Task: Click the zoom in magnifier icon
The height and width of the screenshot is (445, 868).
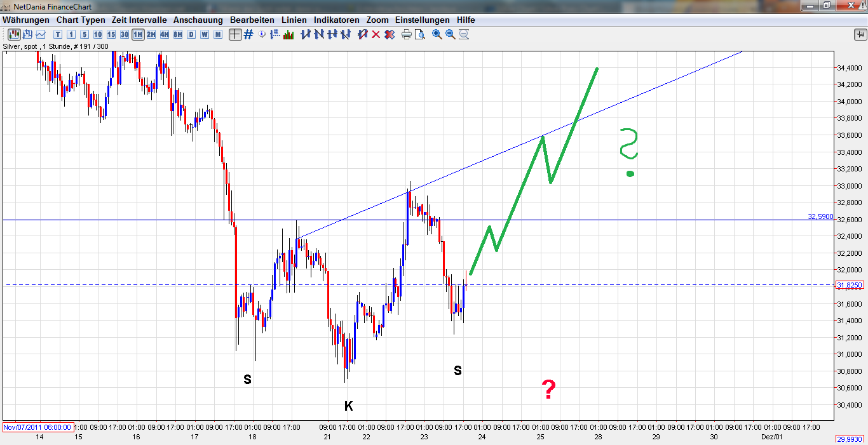Action: point(436,35)
